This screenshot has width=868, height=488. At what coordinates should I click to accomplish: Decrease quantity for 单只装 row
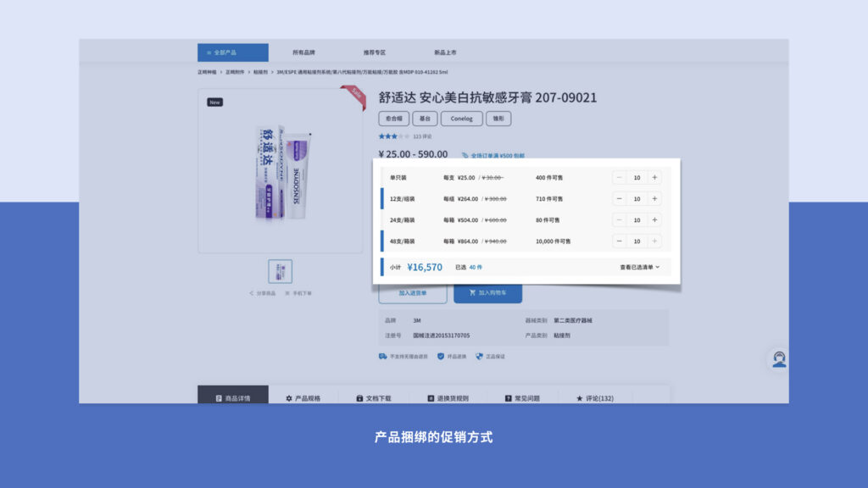pyautogui.click(x=619, y=178)
